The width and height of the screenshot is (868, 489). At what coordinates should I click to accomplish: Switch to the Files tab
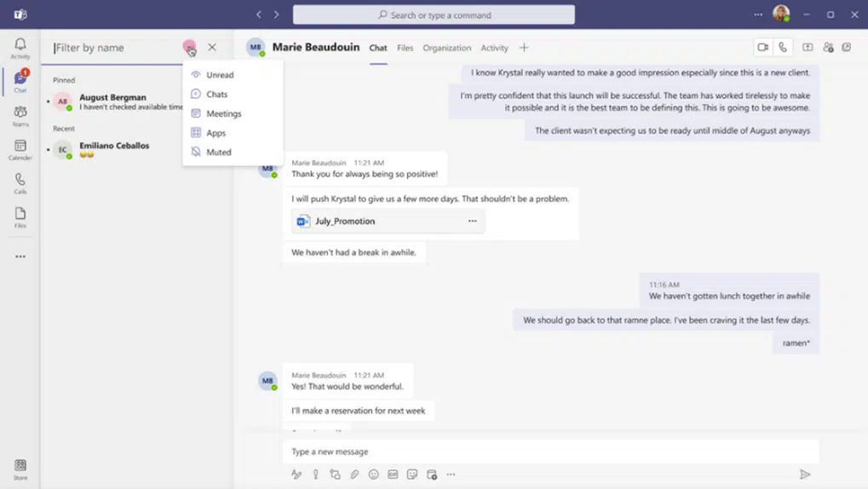405,48
